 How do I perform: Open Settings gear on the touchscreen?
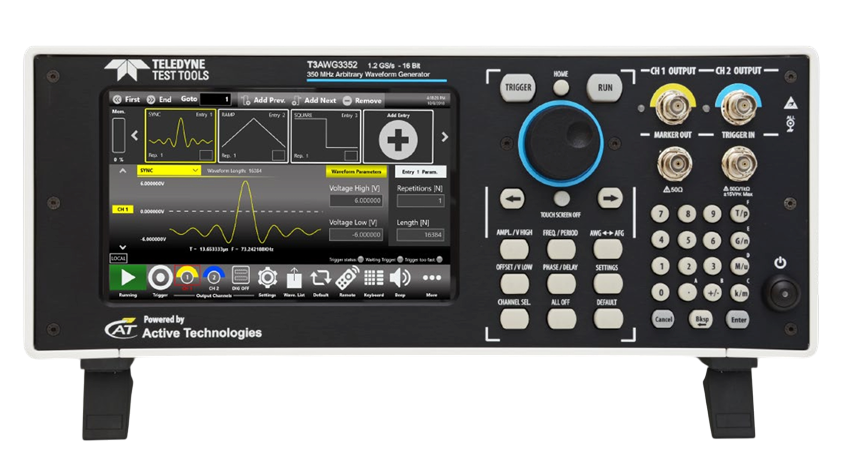pos(267,278)
